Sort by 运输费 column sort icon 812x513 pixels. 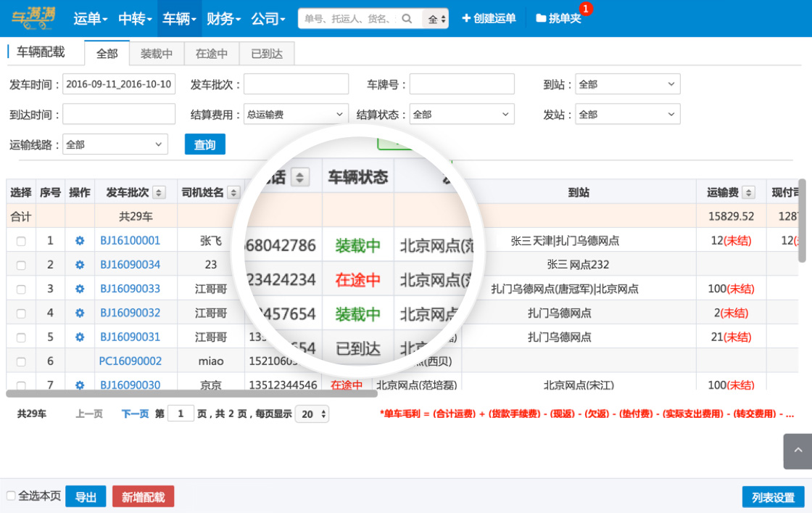coord(749,192)
